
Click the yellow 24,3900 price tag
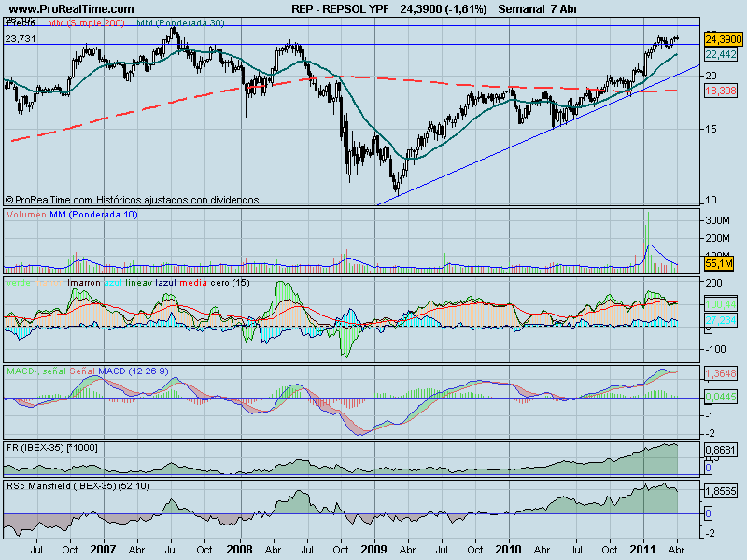click(x=724, y=39)
